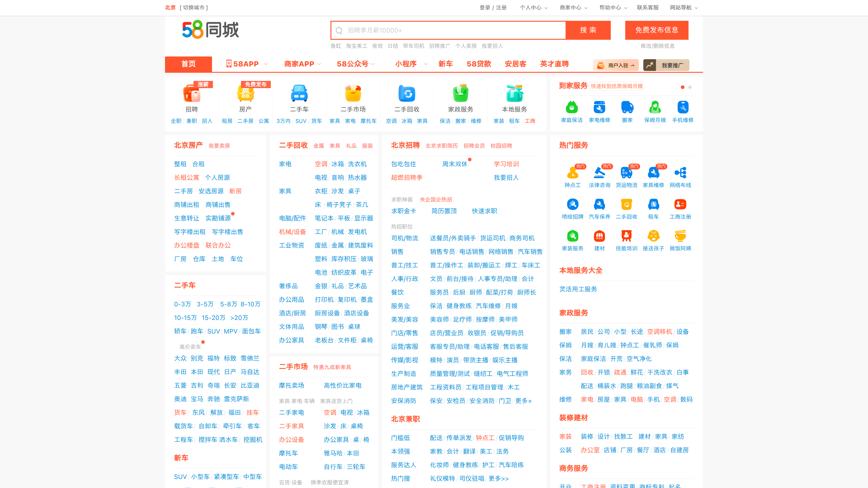This screenshot has width=868, height=488.
Task: Open the 法律咨询 hot service icon
Action: 599,173
